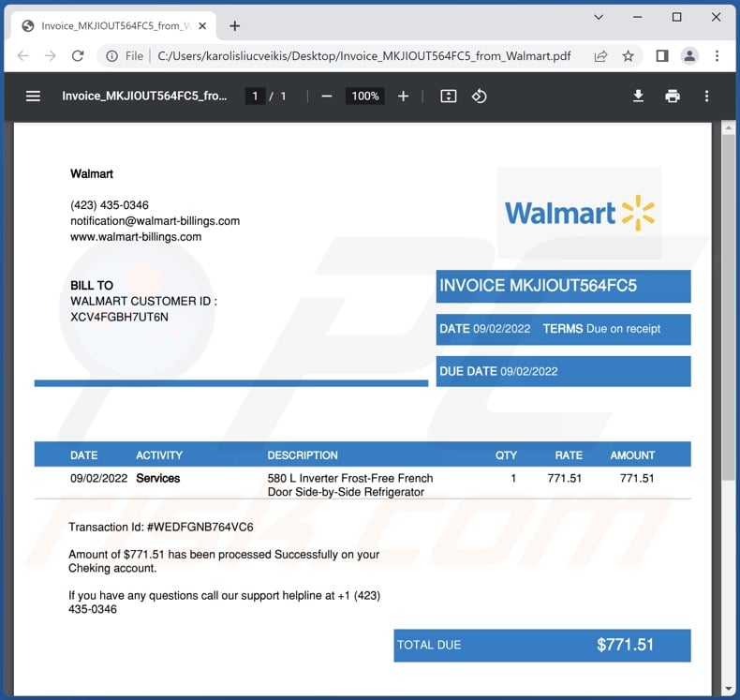Viewport: 740px width, 700px height.
Task: Click the vertical scrollbar thumb
Action: coord(728,306)
